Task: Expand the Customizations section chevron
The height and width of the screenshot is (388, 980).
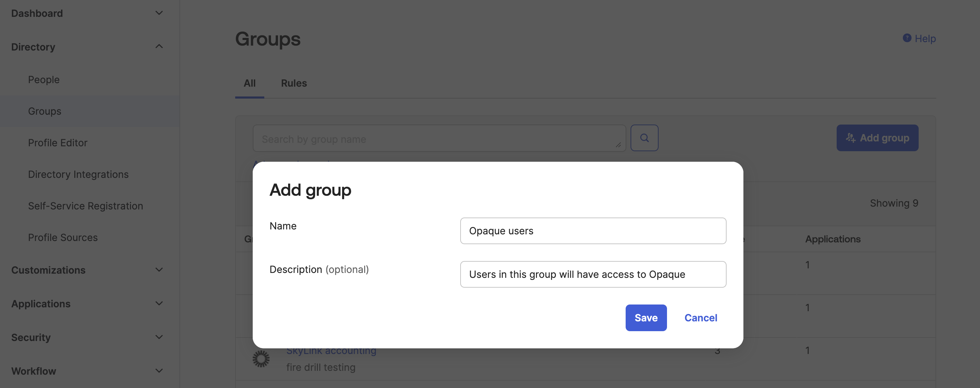Action: point(159,269)
